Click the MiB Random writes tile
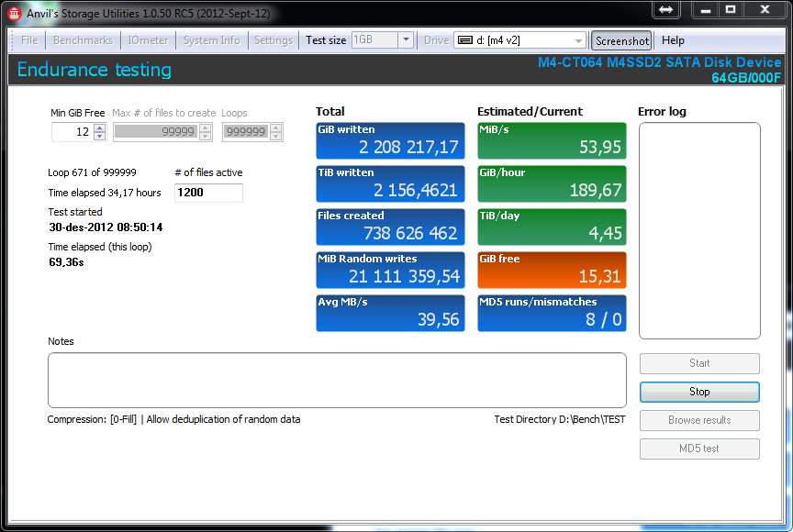The width and height of the screenshot is (793, 532). click(390, 270)
